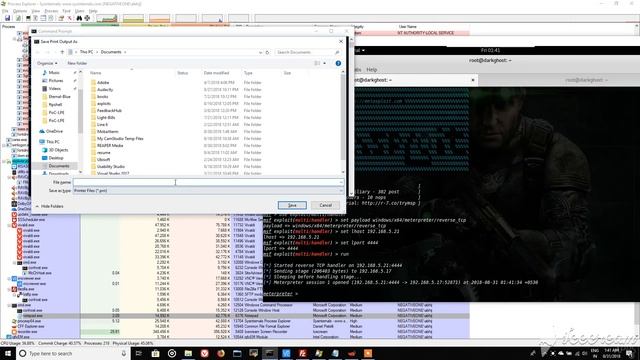Expand the address bar history dropdown
Image resolution: width=640 pixels, height=360 pixels.
pyautogui.click(x=260, y=52)
